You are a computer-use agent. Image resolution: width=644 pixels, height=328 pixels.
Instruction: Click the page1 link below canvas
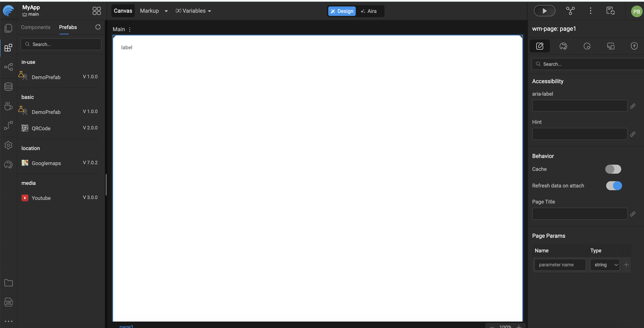126,326
